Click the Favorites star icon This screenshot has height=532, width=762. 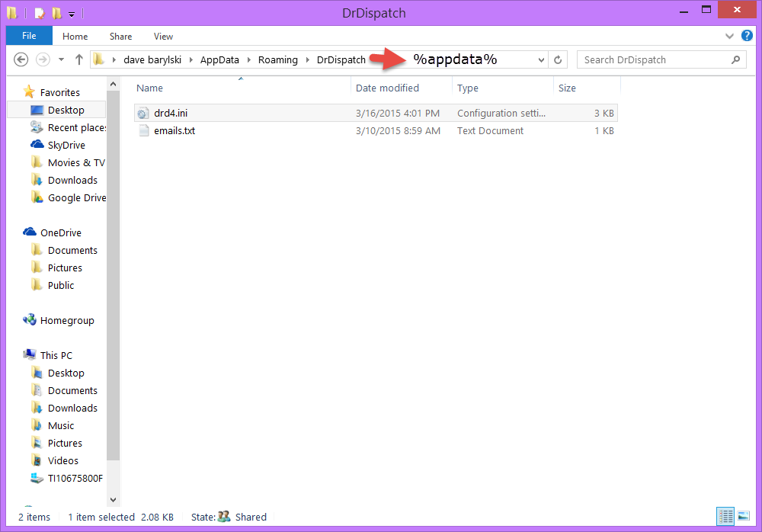coord(29,91)
